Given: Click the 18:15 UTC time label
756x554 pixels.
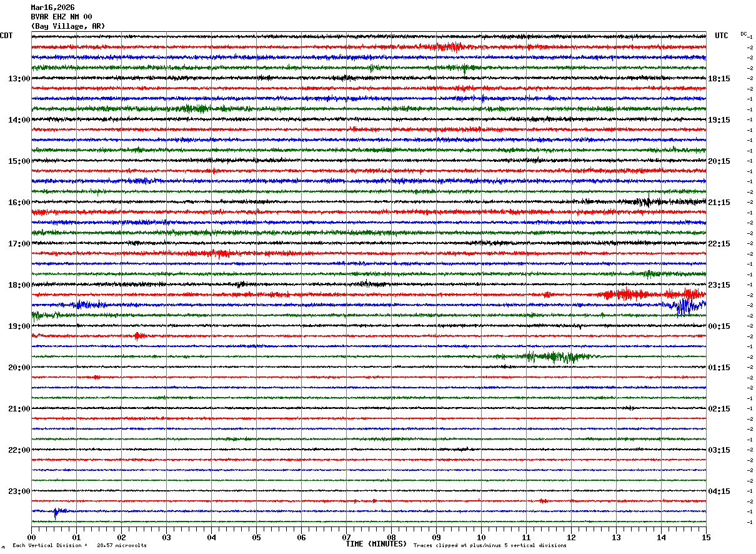Looking at the screenshot, I should (x=720, y=79).
